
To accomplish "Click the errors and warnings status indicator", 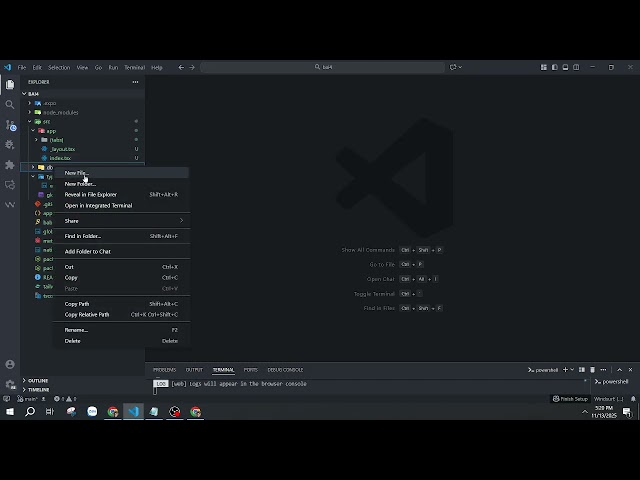I will [x=65, y=399].
